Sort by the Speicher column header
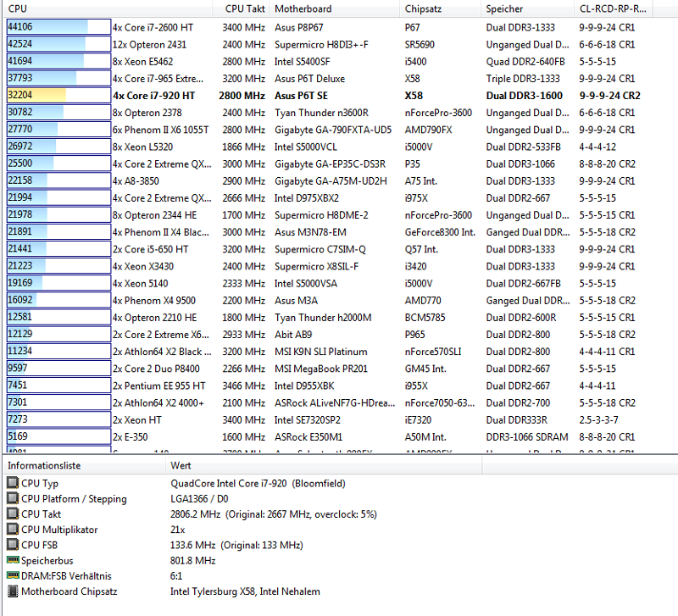The image size is (678, 616). (x=527, y=8)
